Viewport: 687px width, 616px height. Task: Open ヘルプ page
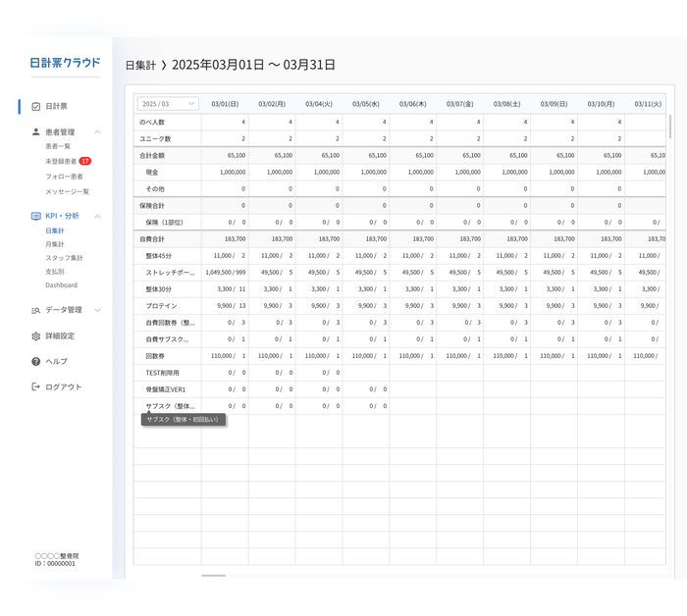click(x=57, y=362)
